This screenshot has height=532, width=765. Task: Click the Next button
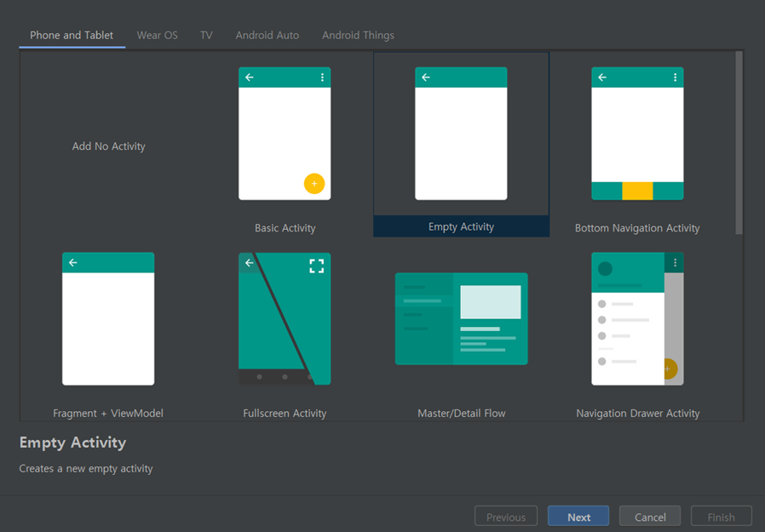578,517
